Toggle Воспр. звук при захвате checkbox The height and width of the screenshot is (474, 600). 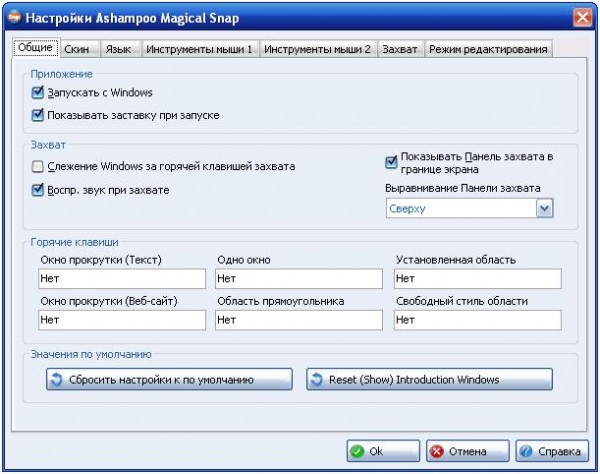tap(38, 190)
